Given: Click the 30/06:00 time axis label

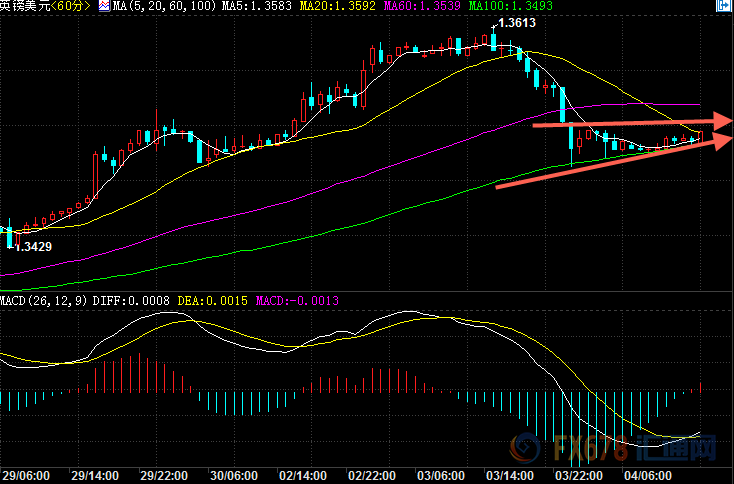Looking at the screenshot, I should (x=234, y=476).
